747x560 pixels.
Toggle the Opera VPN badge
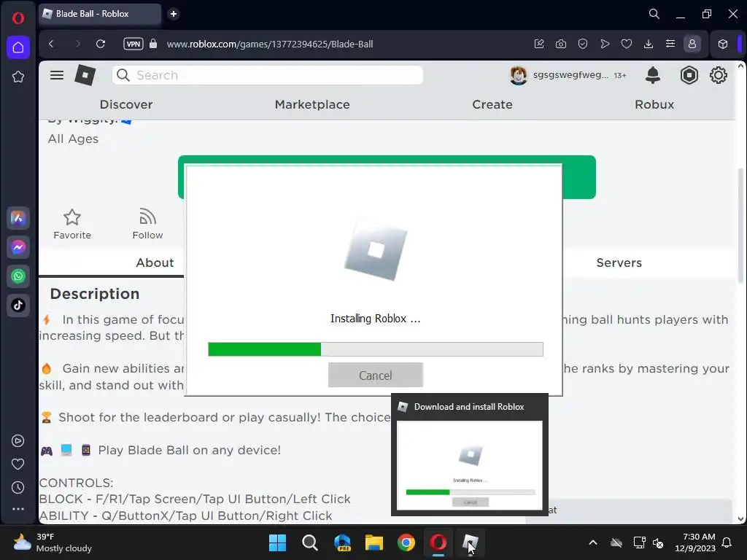pos(133,44)
